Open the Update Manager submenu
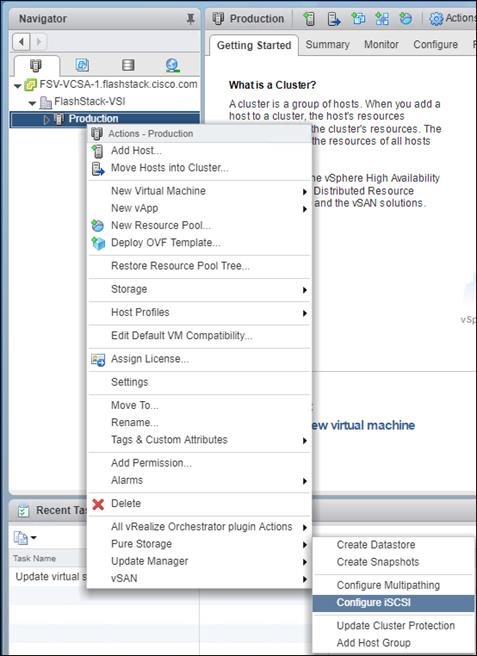477x656 pixels. click(x=199, y=562)
